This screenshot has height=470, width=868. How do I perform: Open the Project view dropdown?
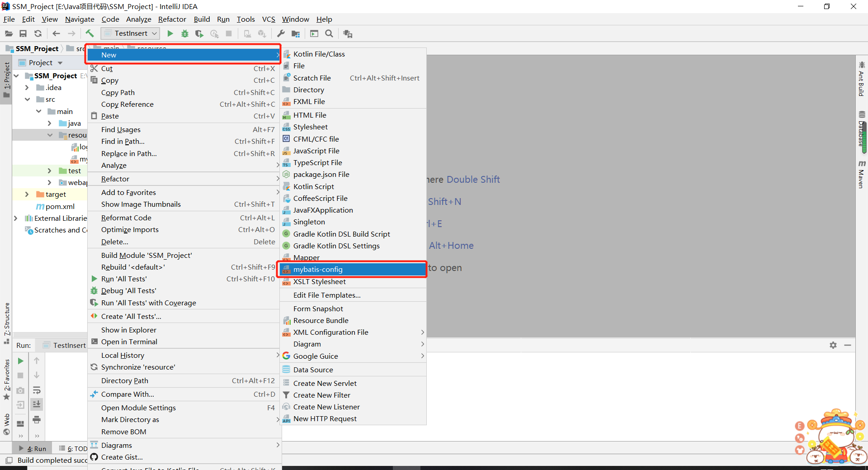[60, 63]
